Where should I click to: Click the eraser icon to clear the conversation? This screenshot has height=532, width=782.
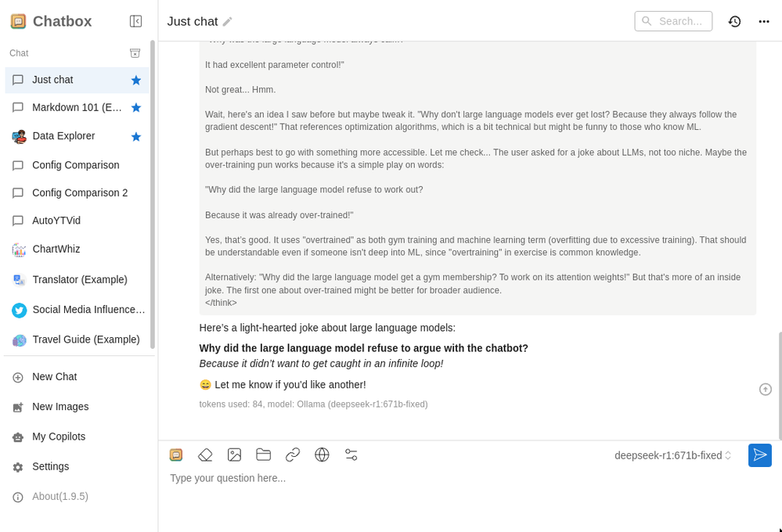205,455
